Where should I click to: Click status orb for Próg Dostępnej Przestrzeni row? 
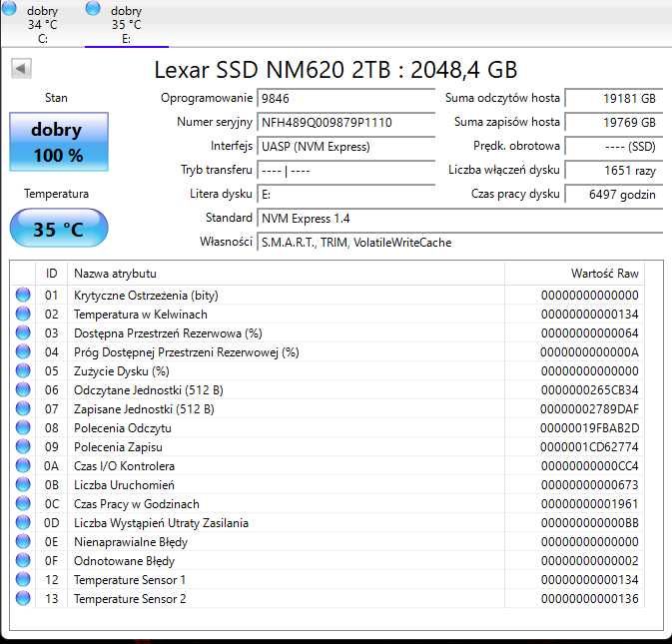[x=23, y=351]
